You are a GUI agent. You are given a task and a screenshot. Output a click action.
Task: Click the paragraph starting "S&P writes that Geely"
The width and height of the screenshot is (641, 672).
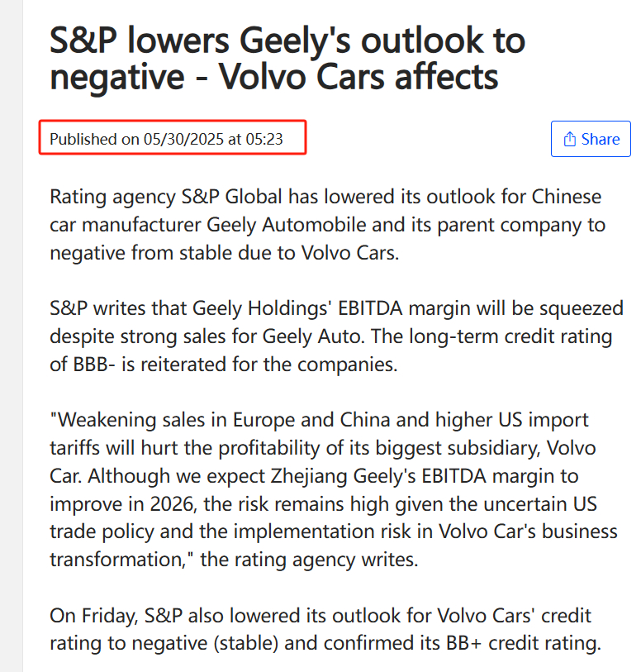pos(336,336)
